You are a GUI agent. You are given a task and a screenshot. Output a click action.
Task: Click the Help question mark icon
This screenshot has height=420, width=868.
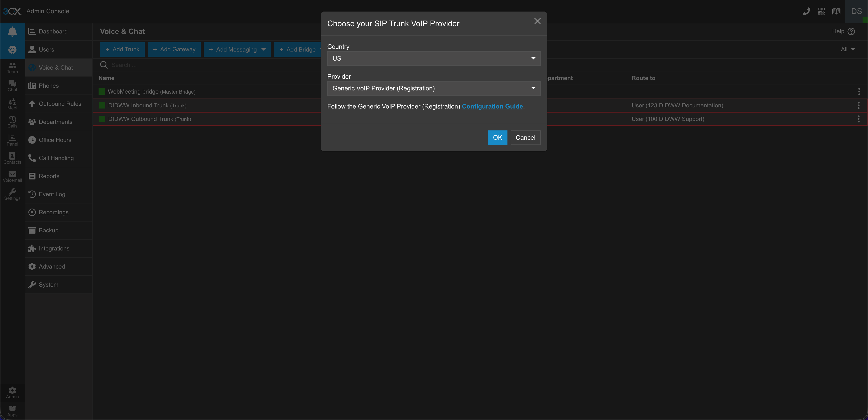point(851,31)
